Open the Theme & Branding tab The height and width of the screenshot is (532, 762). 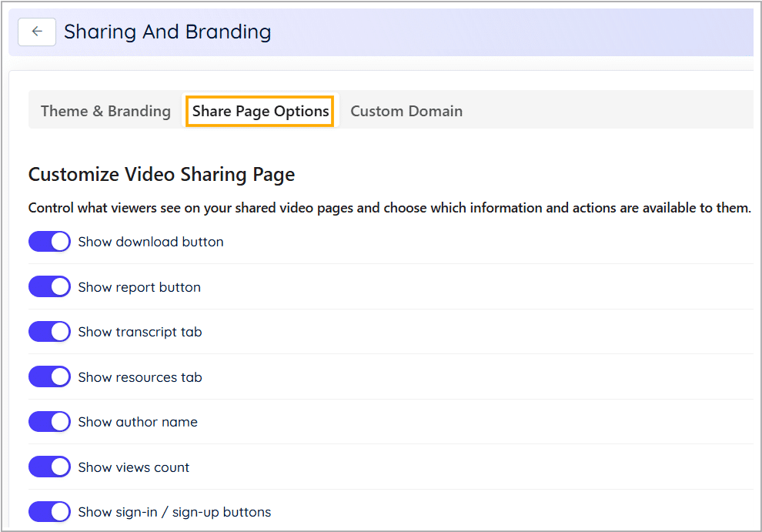pos(105,111)
